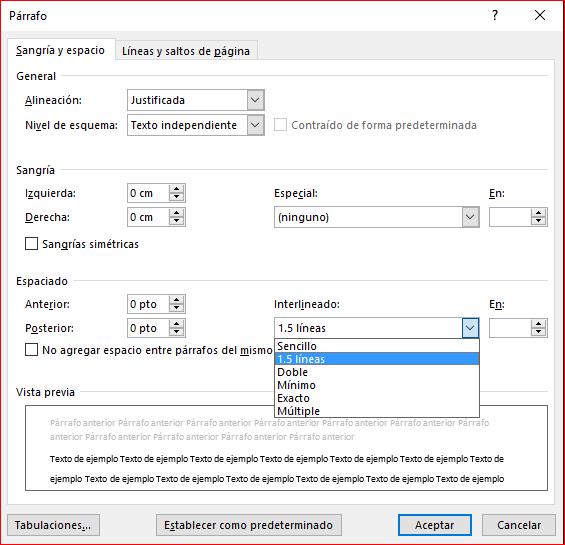This screenshot has width=565, height=545.
Task: Toggle No agregar espacio entre párrafos checkbox
Action: point(31,350)
